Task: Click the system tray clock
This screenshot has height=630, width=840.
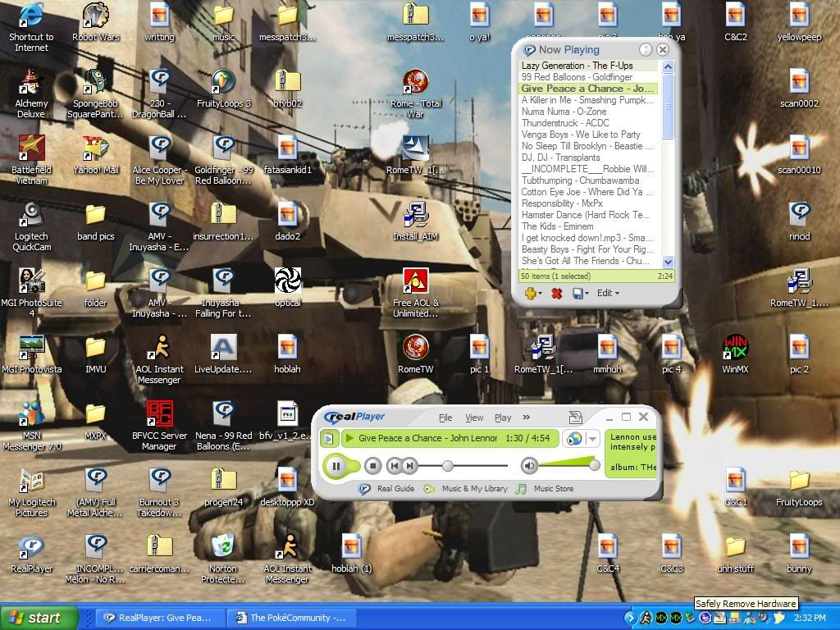Action: click(810, 618)
